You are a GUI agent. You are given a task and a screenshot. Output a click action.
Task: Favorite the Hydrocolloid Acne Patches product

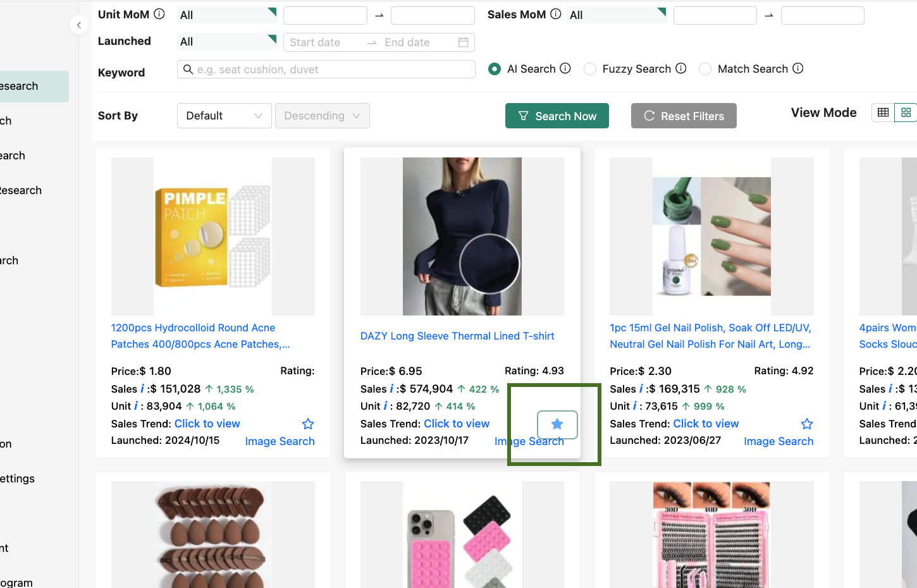(308, 424)
